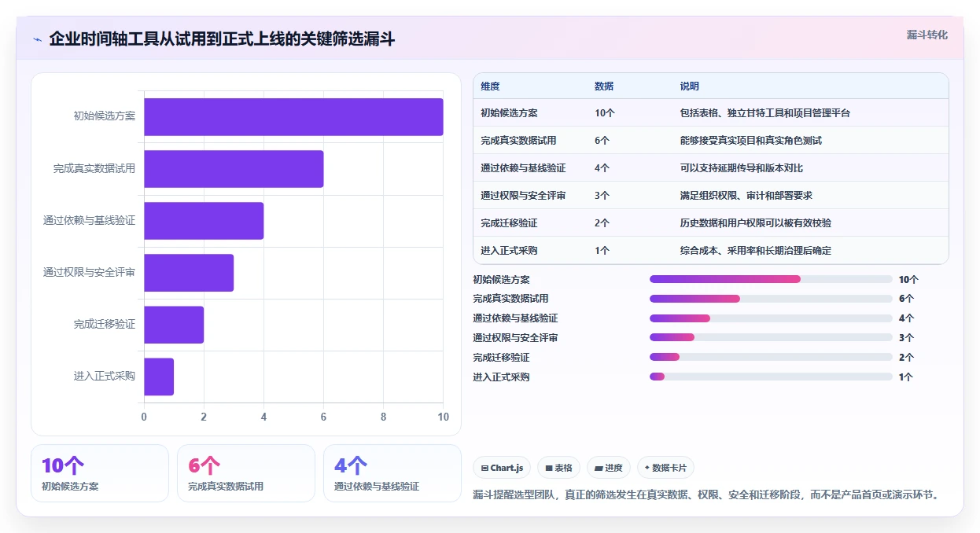
Task: Select the description 能够接受真实项目和真实角色测试
Action: [751, 141]
